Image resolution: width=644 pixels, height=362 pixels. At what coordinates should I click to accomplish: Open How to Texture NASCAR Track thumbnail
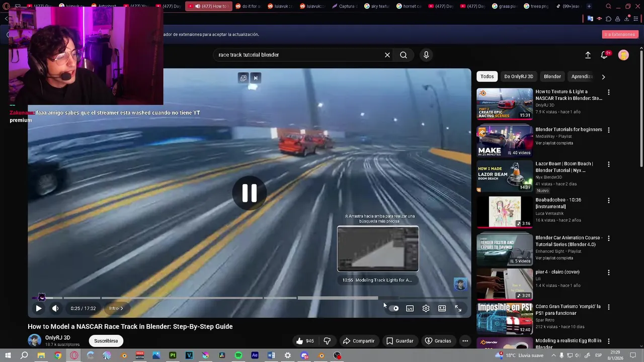[x=505, y=104]
